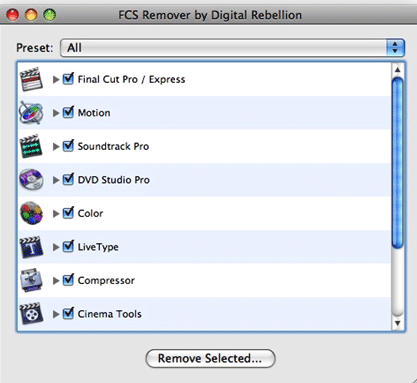
Task: Uncheck the Motion checkbox
Action: click(x=68, y=112)
